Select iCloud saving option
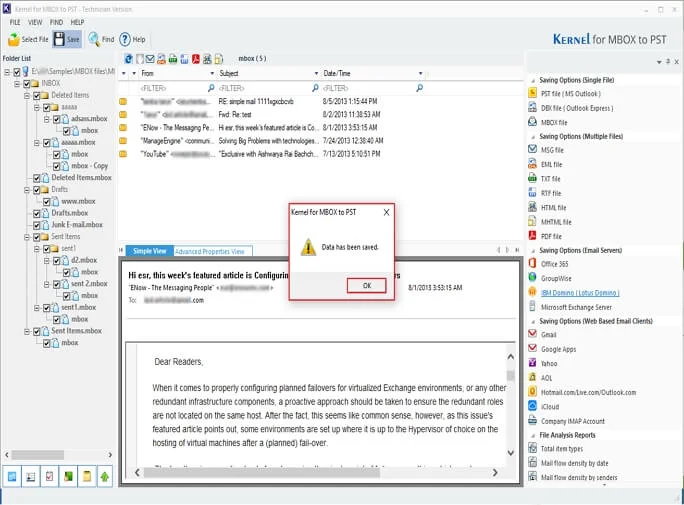 coord(550,406)
